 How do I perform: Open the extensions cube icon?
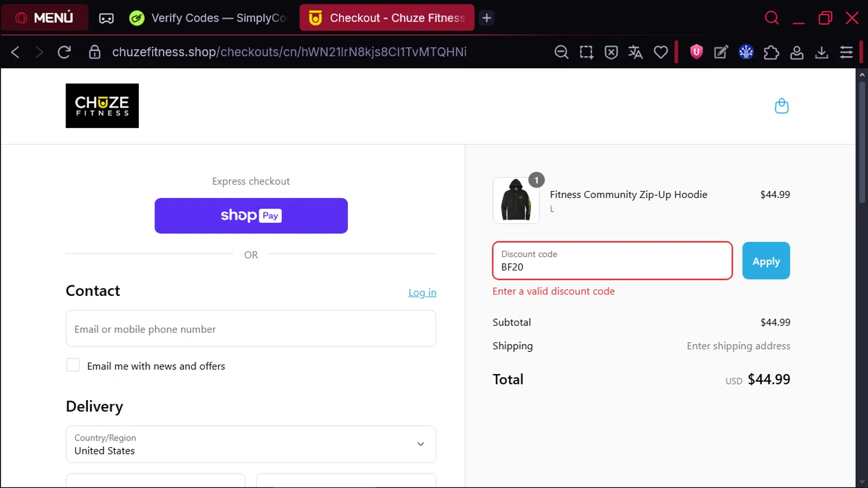tap(771, 52)
